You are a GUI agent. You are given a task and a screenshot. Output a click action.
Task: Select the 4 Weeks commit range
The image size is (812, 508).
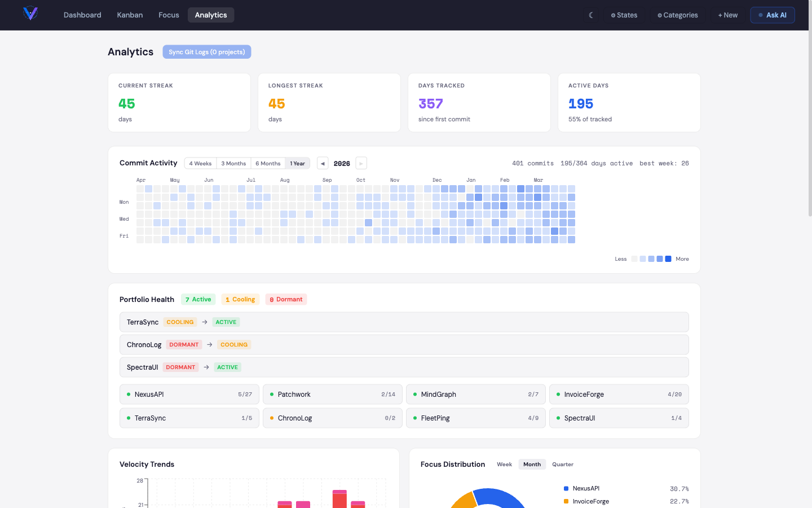pyautogui.click(x=200, y=163)
